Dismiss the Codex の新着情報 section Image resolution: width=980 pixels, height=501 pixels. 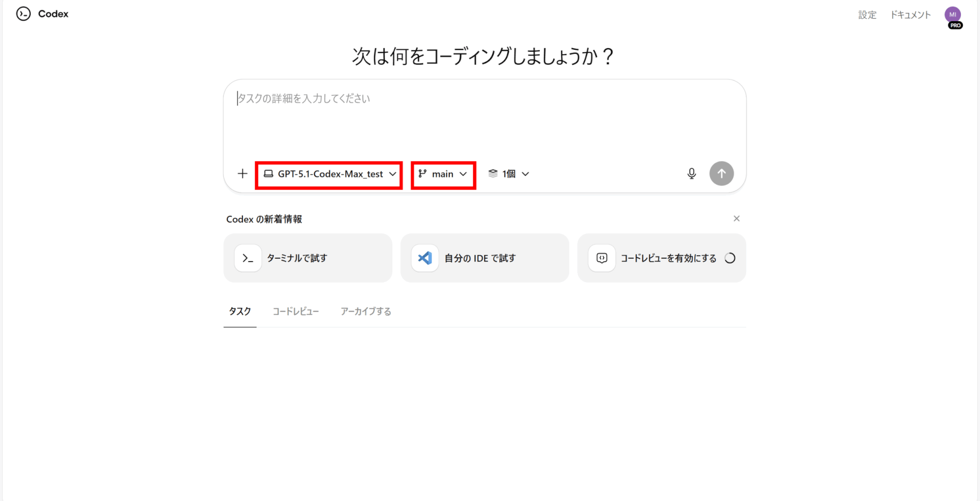click(x=736, y=218)
